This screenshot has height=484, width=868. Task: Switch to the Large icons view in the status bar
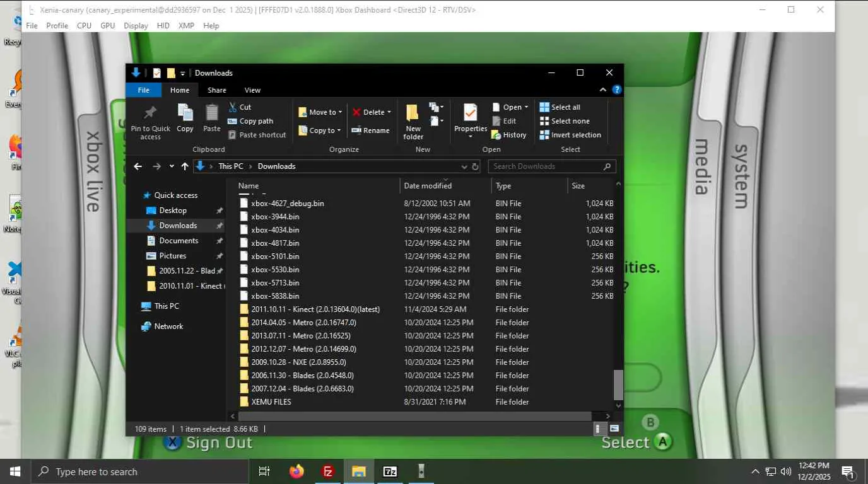pos(614,429)
